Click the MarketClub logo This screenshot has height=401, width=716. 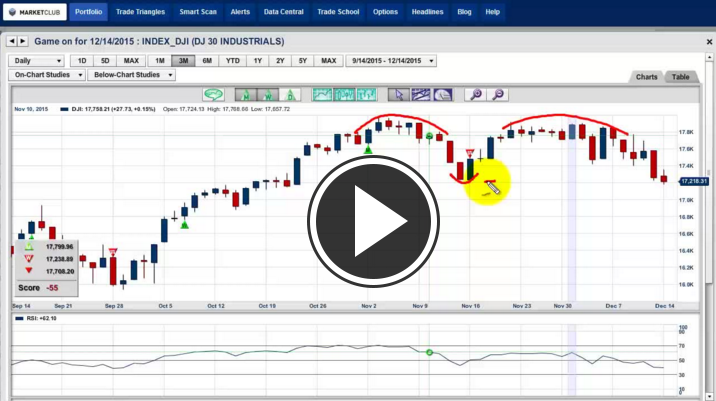pos(35,12)
